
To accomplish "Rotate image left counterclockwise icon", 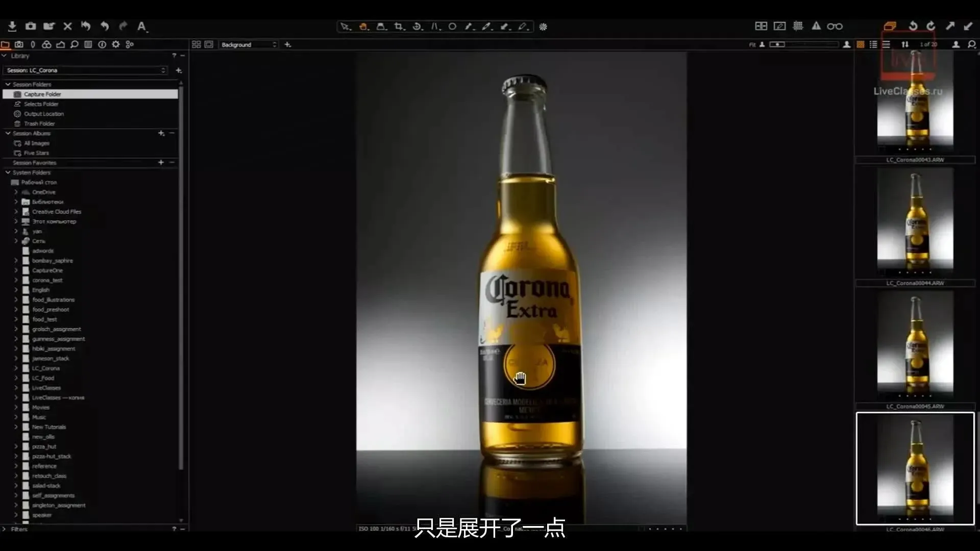I will point(913,26).
